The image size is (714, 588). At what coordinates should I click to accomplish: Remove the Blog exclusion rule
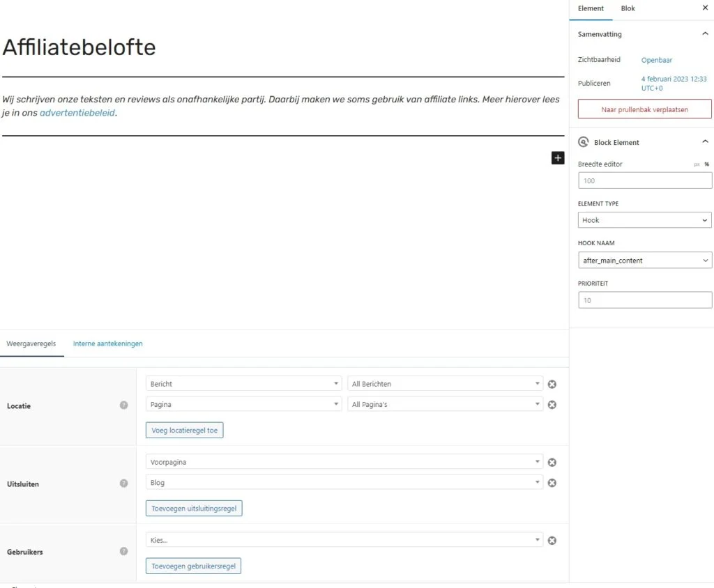[552, 483]
